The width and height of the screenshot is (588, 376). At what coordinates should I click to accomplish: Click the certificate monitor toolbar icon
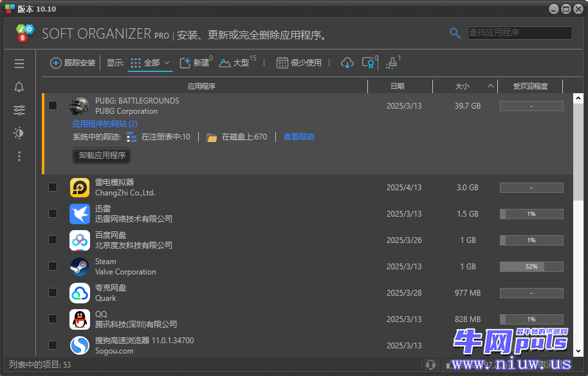point(368,62)
